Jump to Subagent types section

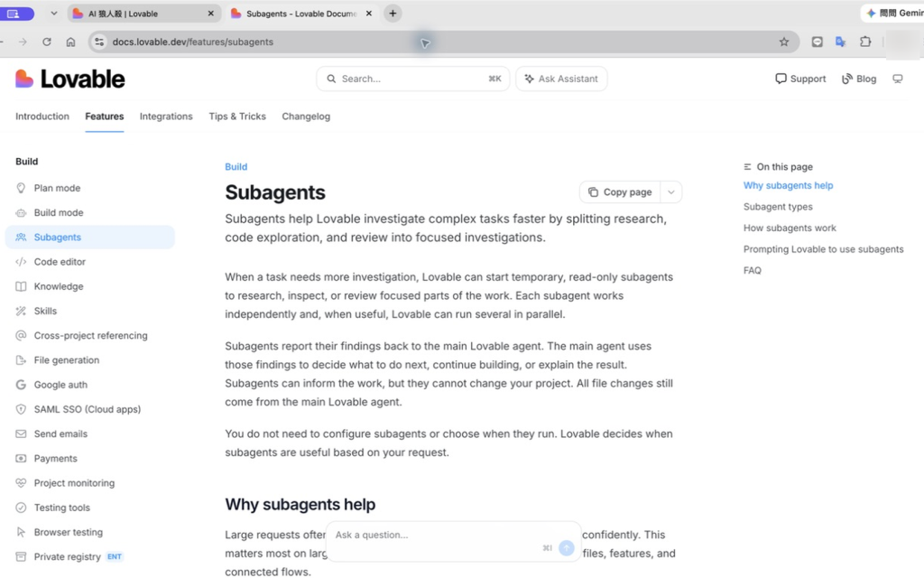tap(778, 207)
